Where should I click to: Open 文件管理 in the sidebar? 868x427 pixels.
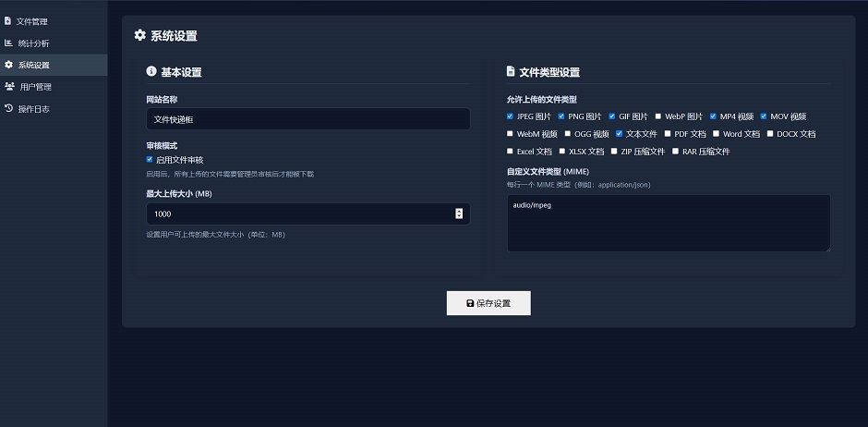tap(54, 21)
